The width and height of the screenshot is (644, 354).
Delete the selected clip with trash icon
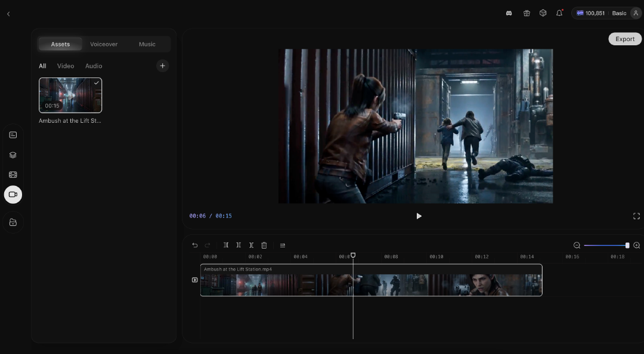click(x=264, y=245)
